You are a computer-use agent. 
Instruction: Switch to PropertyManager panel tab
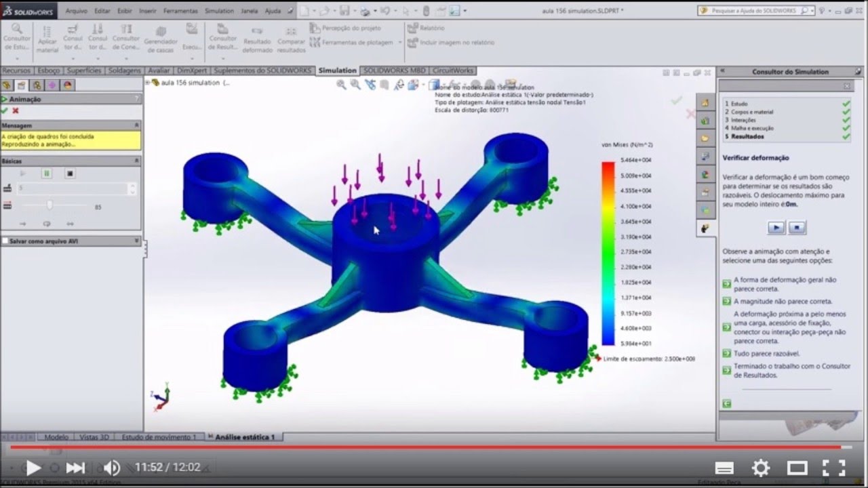point(22,85)
